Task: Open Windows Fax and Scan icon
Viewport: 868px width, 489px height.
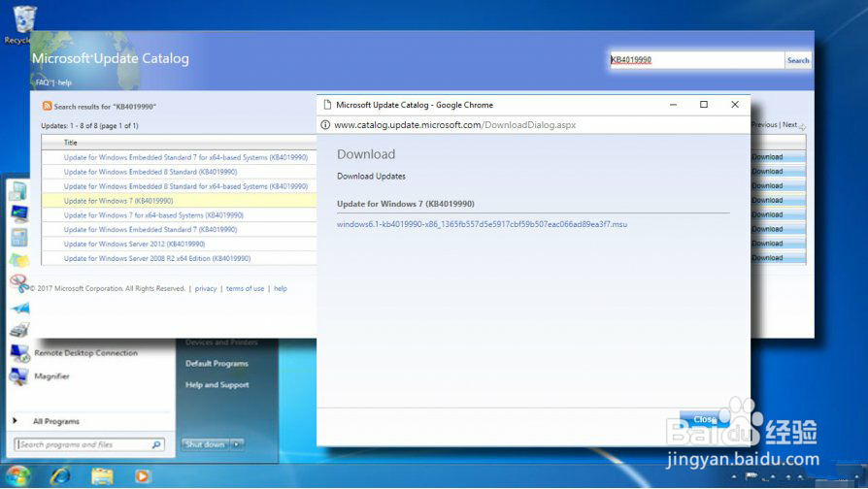Action: (x=19, y=330)
